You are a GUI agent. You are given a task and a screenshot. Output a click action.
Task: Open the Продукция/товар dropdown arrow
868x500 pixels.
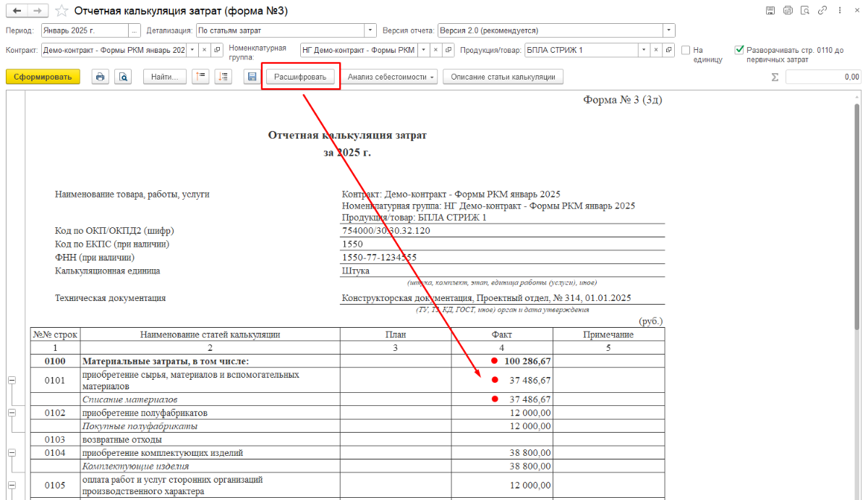tap(643, 50)
